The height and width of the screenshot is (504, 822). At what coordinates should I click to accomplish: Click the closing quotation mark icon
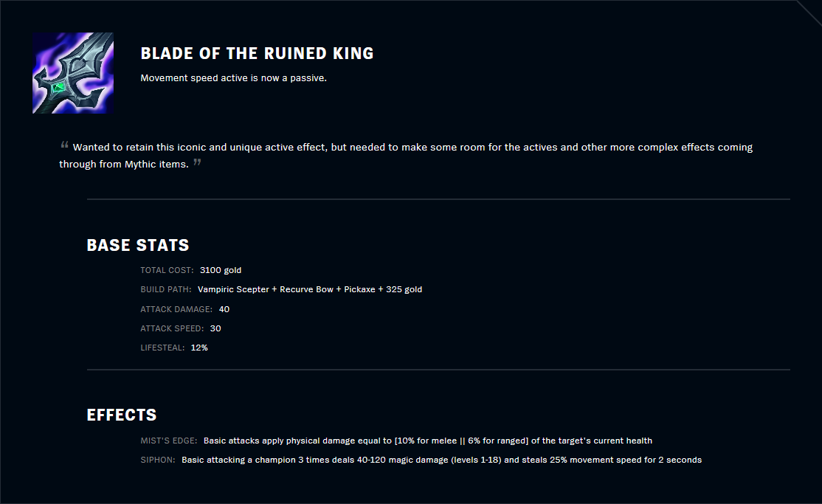(197, 162)
